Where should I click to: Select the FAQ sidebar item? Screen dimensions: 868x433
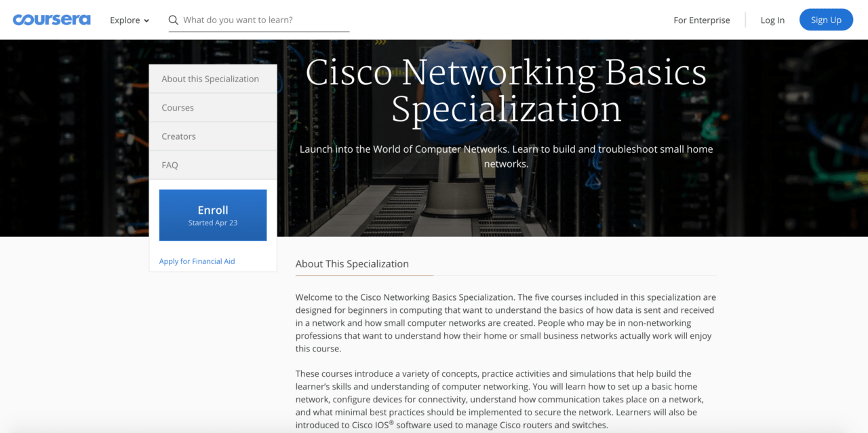coord(213,165)
